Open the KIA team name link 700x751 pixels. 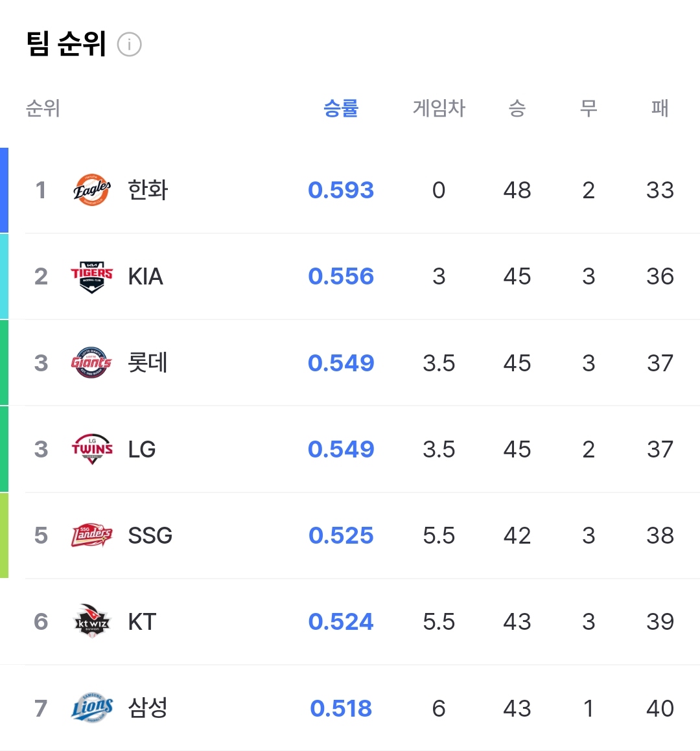[x=145, y=277]
